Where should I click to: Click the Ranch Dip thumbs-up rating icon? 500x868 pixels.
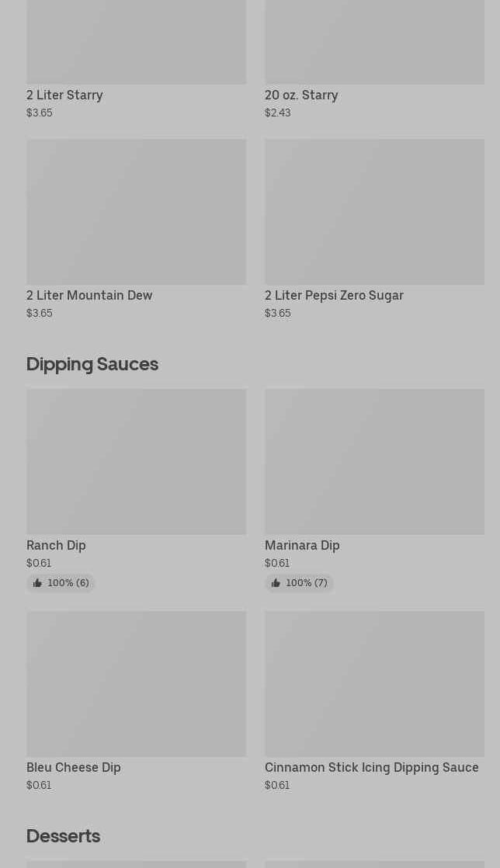37,583
